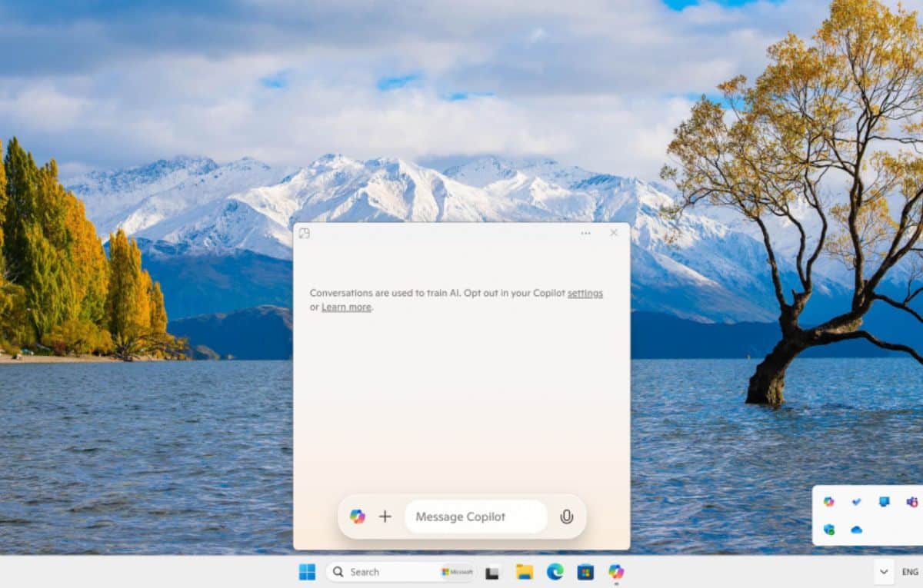This screenshot has height=588, width=923.
Task: Launch File Explorer from the taskbar
Action: click(525, 572)
